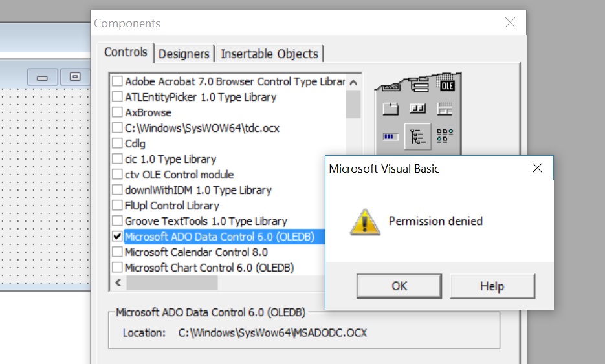Close the Components dialog window
This screenshot has height=364, width=605.
[510, 23]
